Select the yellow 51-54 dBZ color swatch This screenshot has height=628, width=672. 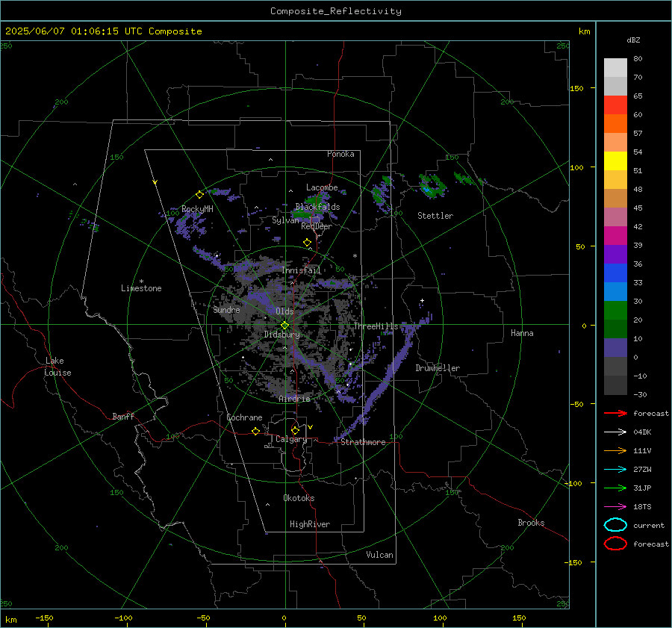coord(615,161)
